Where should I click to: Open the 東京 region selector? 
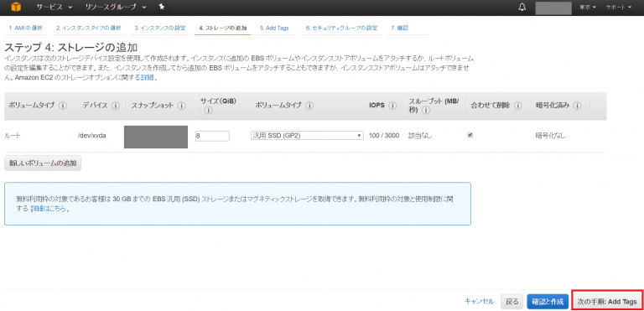(588, 8)
